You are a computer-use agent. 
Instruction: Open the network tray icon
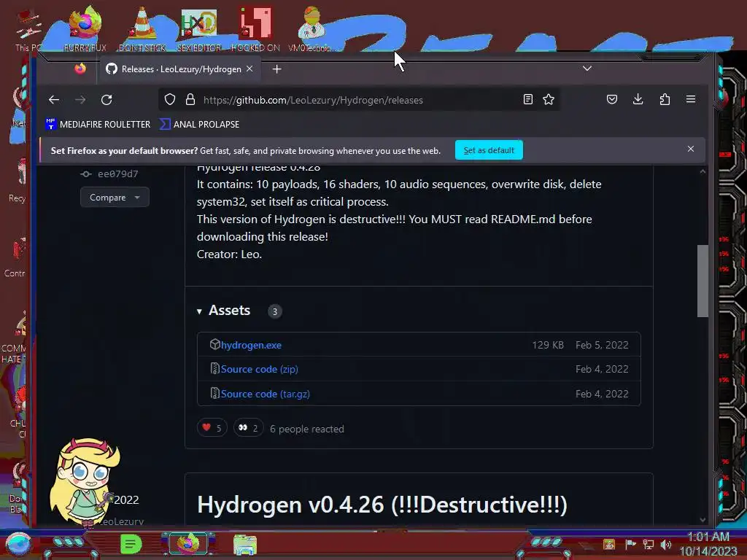(649, 544)
